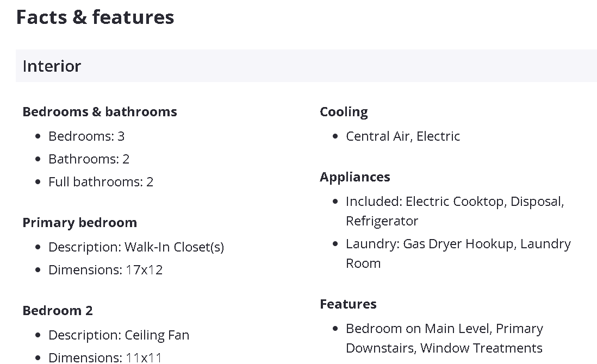Viewport: 597px width, 364px height.
Task: Click the word Refrigerator under Appliances
Action: [x=382, y=221]
